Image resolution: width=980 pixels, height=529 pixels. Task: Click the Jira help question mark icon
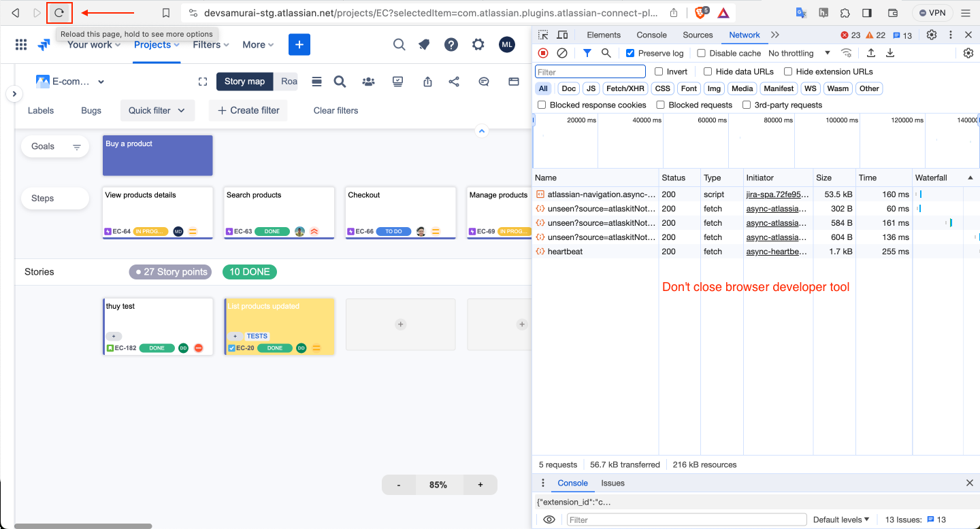click(x=451, y=45)
